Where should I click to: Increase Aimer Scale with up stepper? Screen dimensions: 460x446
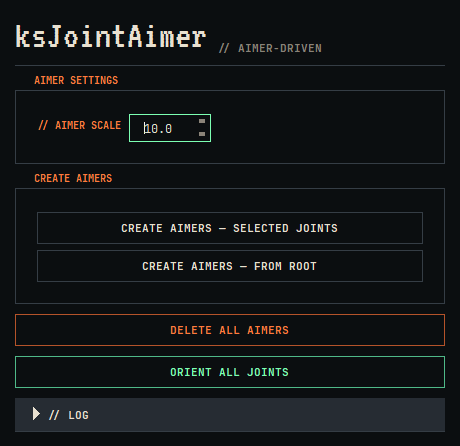202,121
